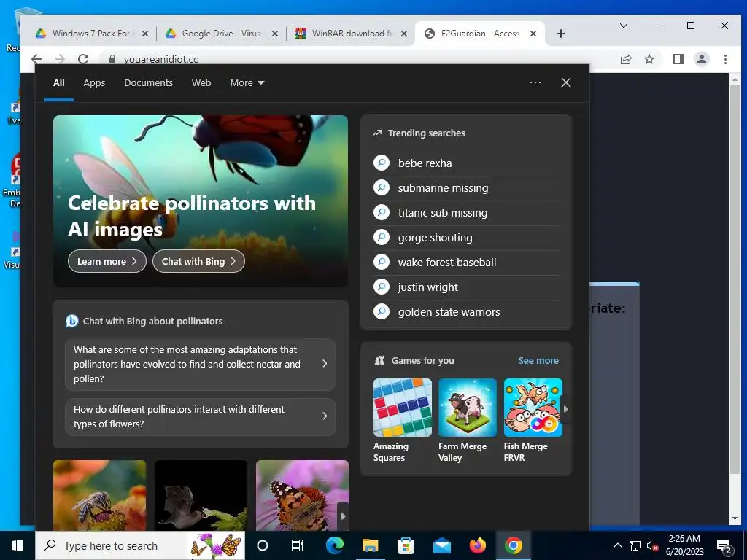
Task: Click the muted volume tray icon
Action: 653,545
